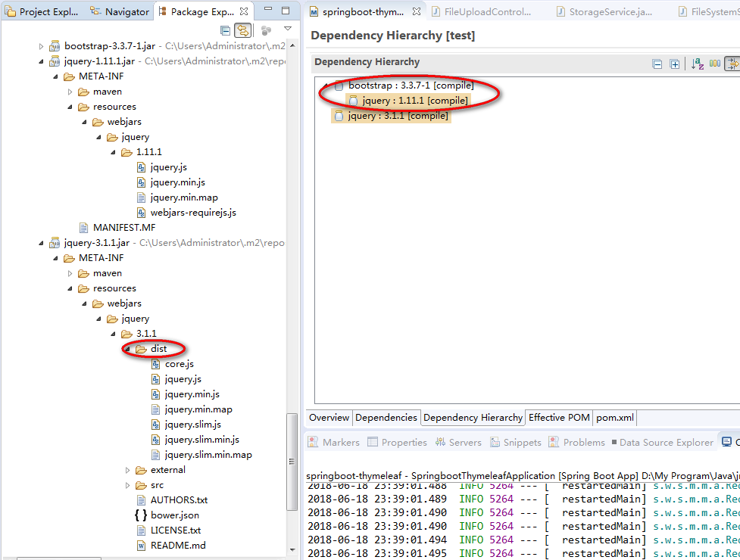Show the Data Source Explorer view
This screenshot has height=560, width=740.
click(662, 442)
